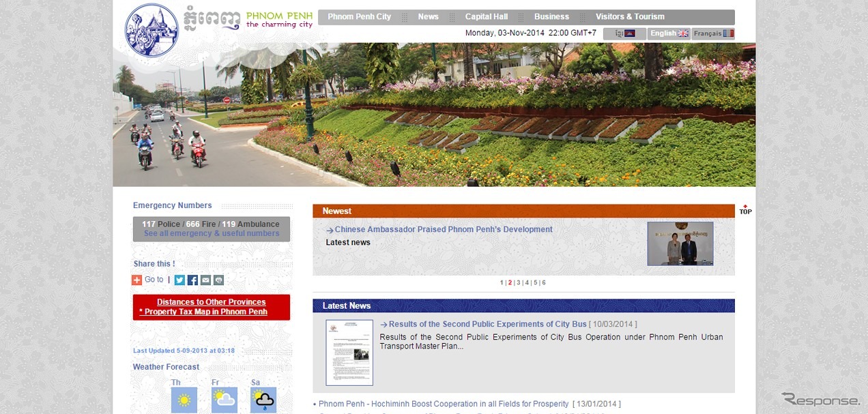The width and height of the screenshot is (868, 414).
Task: Click the Phnom Penh city seal logo
Action: tap(151, 30)
